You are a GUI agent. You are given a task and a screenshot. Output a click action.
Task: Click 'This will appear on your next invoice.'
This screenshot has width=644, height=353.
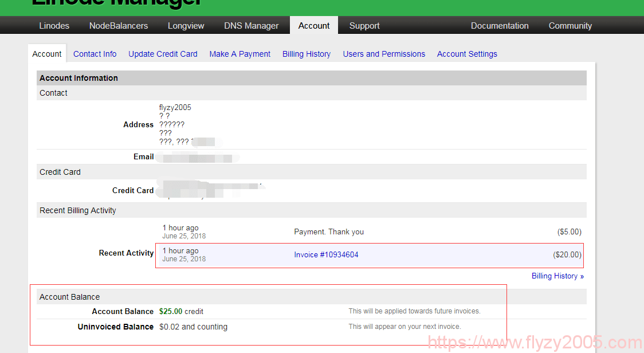pyautogui.click(x=405, y=327)
